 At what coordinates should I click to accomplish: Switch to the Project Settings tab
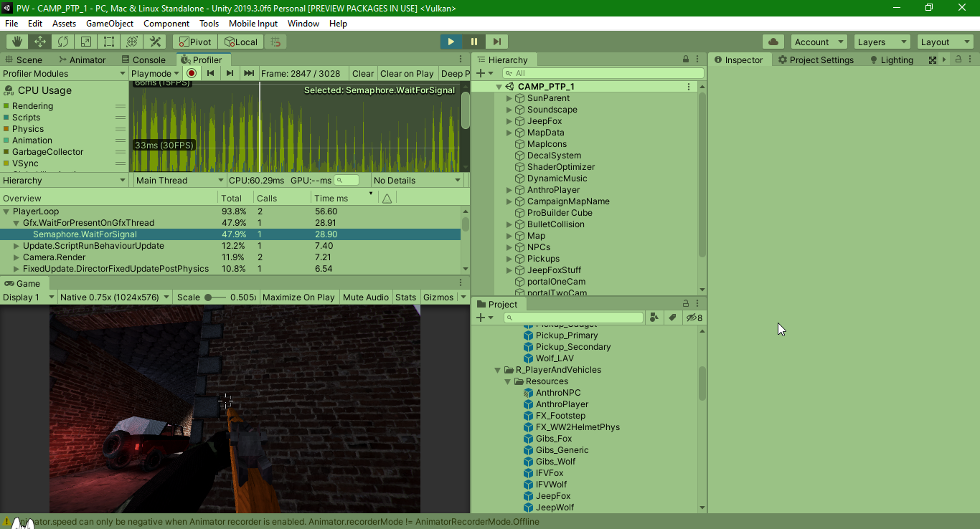(x=816, y=59)
